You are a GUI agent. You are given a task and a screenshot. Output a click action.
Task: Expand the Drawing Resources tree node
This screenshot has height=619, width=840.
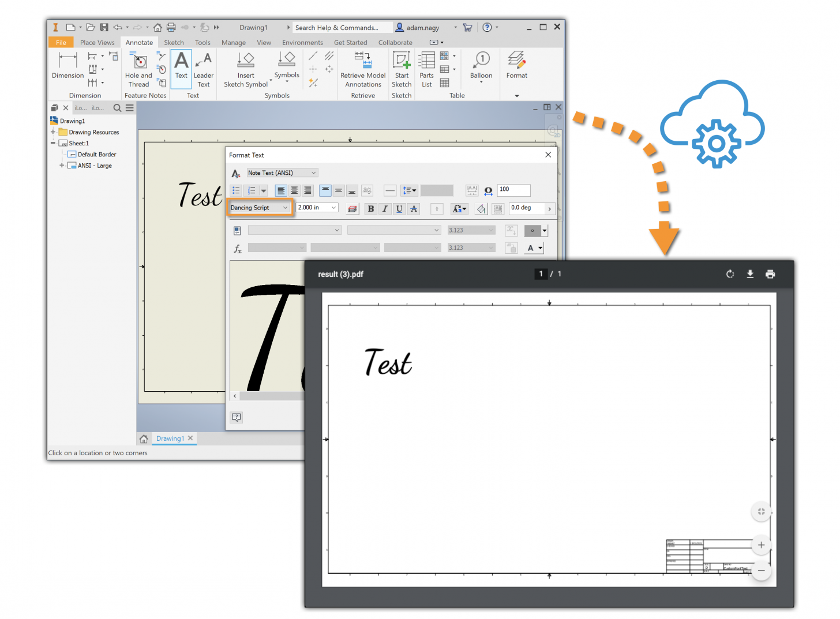click(53, 132)
